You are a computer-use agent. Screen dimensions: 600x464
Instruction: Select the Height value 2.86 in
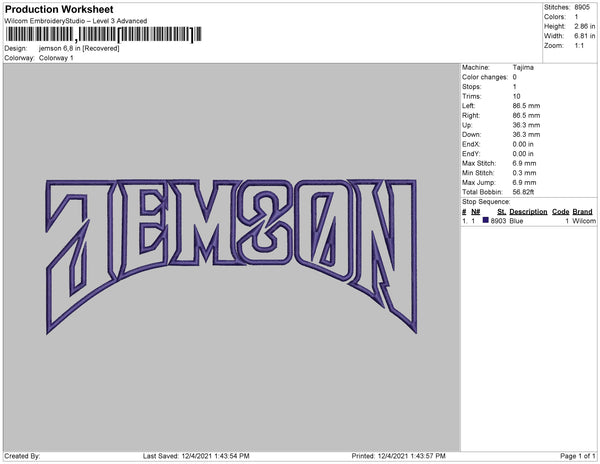584,26
